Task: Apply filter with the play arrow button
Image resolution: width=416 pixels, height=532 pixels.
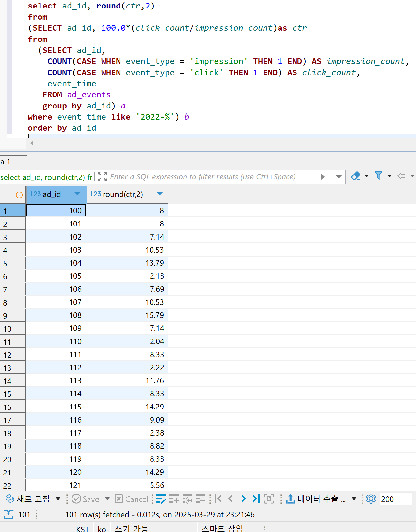Action: [323, 177]
